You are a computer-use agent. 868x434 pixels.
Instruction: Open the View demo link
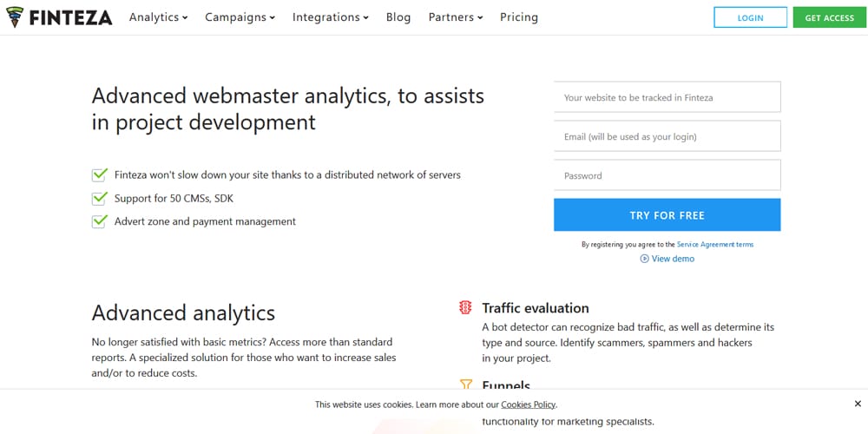pyautogui.click(x=673, y=259)
